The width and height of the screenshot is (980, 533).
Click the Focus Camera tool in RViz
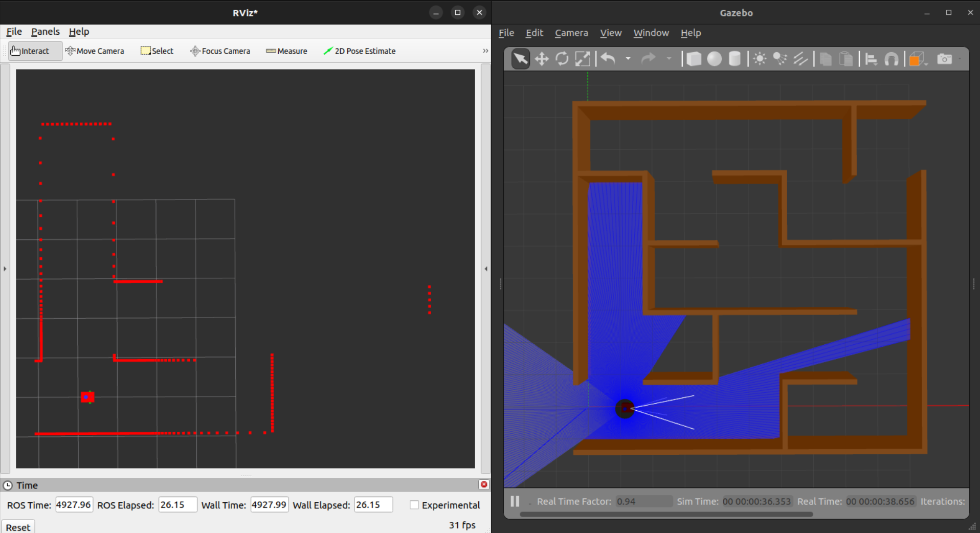pos(220,51)
